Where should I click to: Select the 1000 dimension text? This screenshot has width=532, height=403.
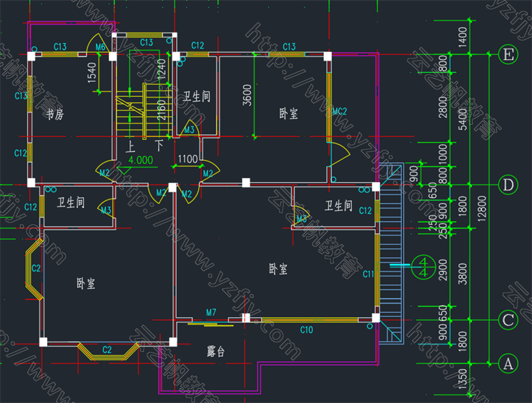[x=443, y=154]
